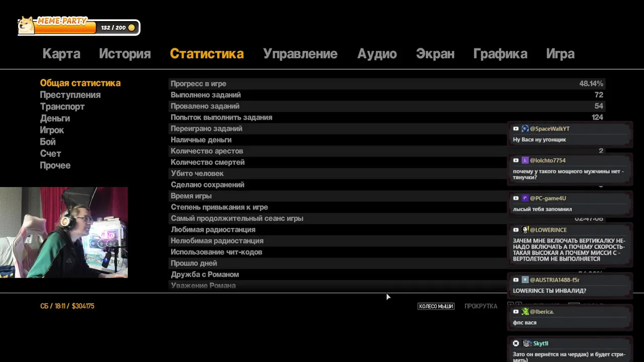Image resolution: width=644 pixels, height=362 pixels.
Task: Click the Переиграно заданий row
Action: [387, 129]
